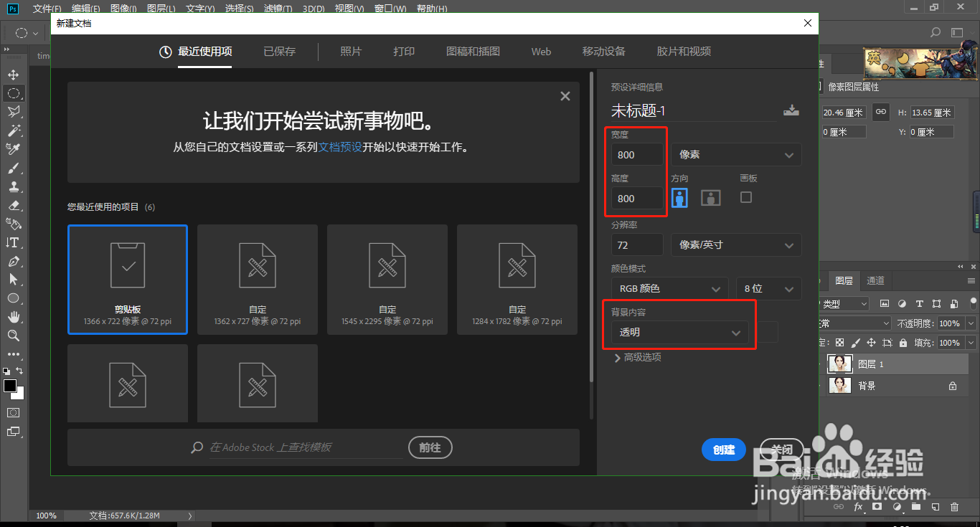Viewport: 980px width, 527px height.
Task: Open the layer fill 100% dropdown
Action: tap(971, 343)
